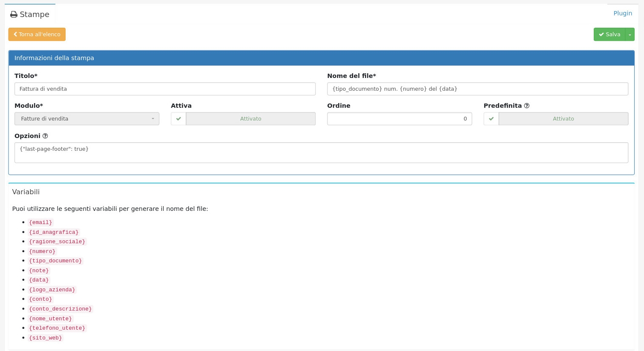
Task: Expand the Salva button dropdown arrow
Action: pyautogui.click(x=630, y=35)
